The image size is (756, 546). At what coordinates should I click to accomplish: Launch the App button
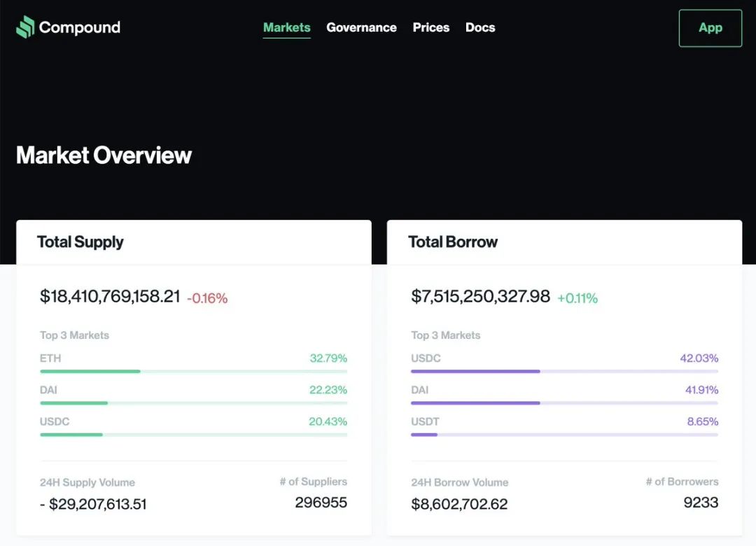pyautogui.click(x=710, y=28)
